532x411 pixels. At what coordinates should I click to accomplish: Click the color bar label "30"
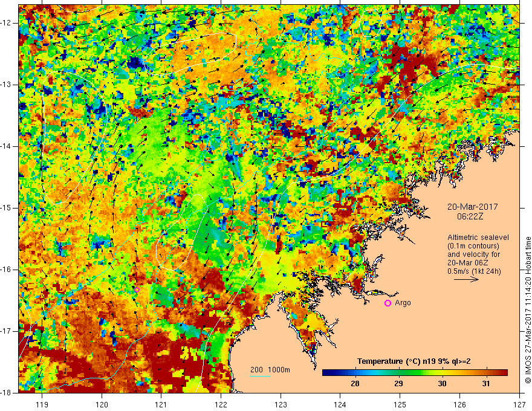point(442,384)
